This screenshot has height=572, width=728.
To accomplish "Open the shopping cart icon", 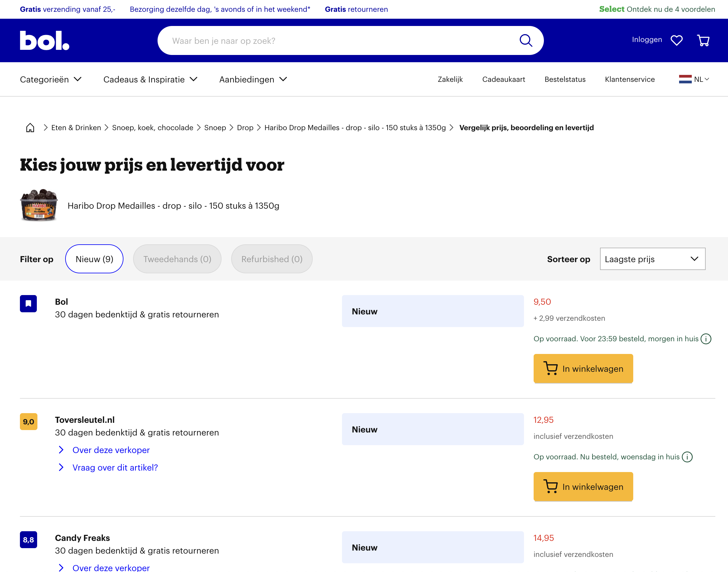I will pos(703,40).
